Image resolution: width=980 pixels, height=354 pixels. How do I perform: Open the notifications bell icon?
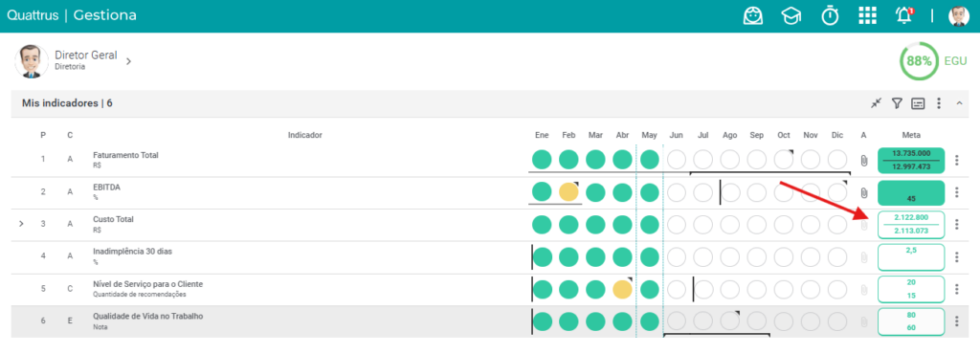coord(903,15)
